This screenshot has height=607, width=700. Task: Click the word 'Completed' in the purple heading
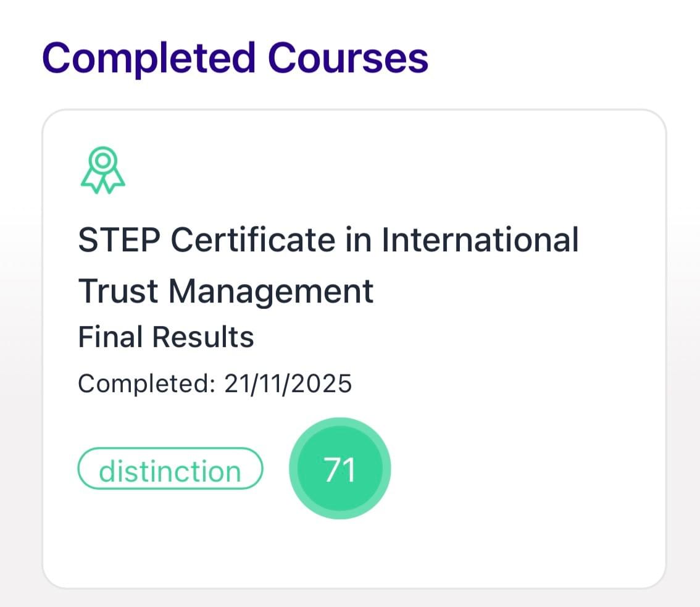coord(149,59)
